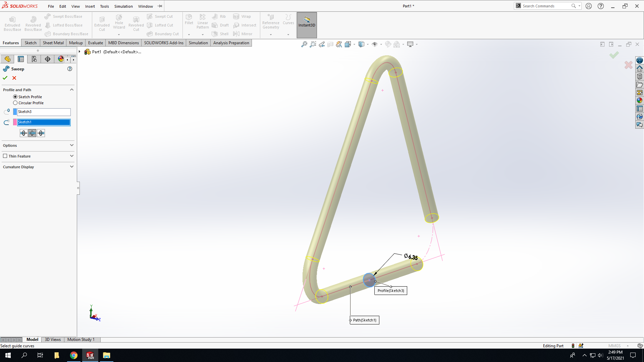Screen dimensions: 644x362
Task: Open File Explorer from the taskbar
Action: (106, 355)
